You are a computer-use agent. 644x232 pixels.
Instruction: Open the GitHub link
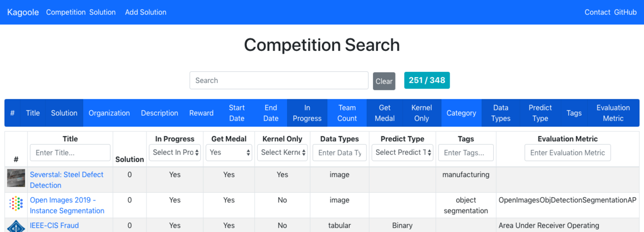click(x=625, y=12)
